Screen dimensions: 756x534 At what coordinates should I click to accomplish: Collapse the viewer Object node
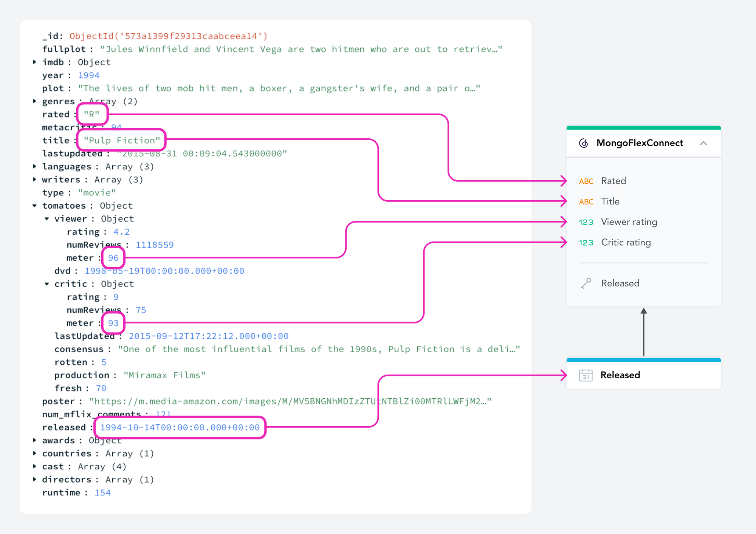(x=47, y=218)
